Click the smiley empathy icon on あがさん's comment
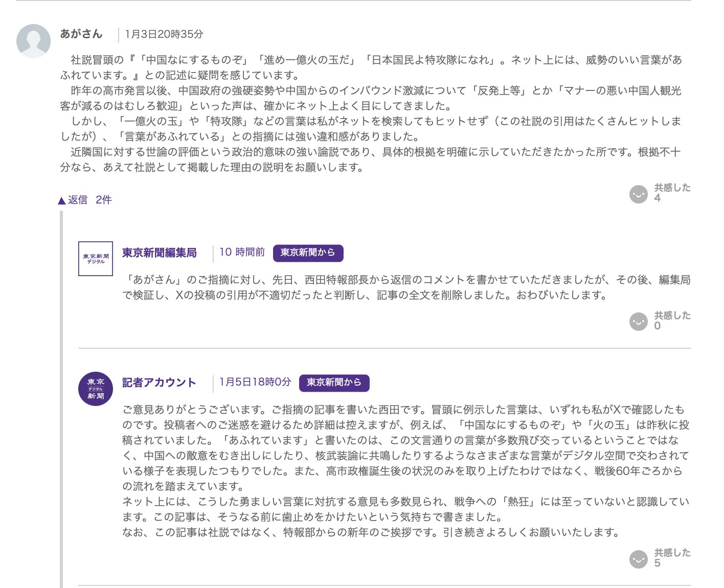This screenshot has width=724, height=588. click(638, 194)
